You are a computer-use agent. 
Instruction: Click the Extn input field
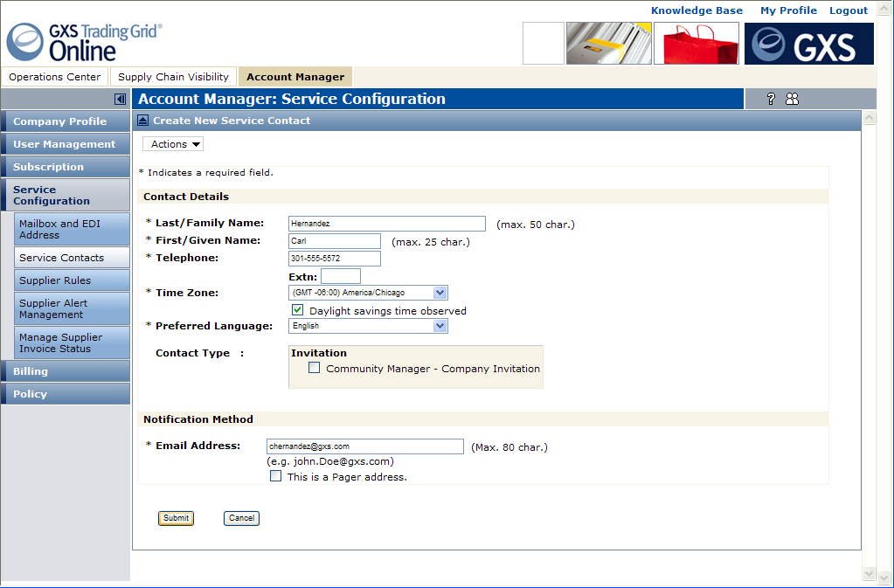[x=341, y=276]
